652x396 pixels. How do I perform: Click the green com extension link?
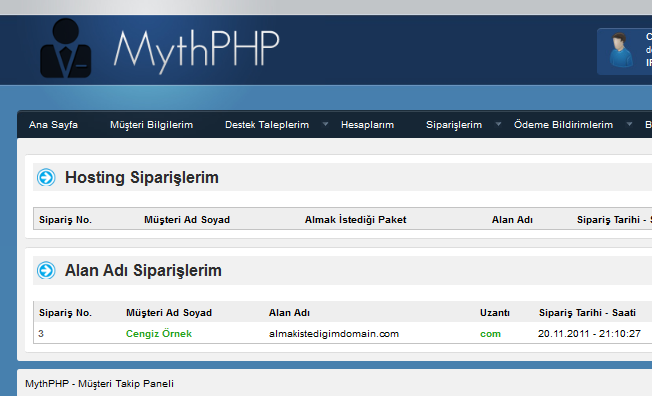click(x=491, y=334)
